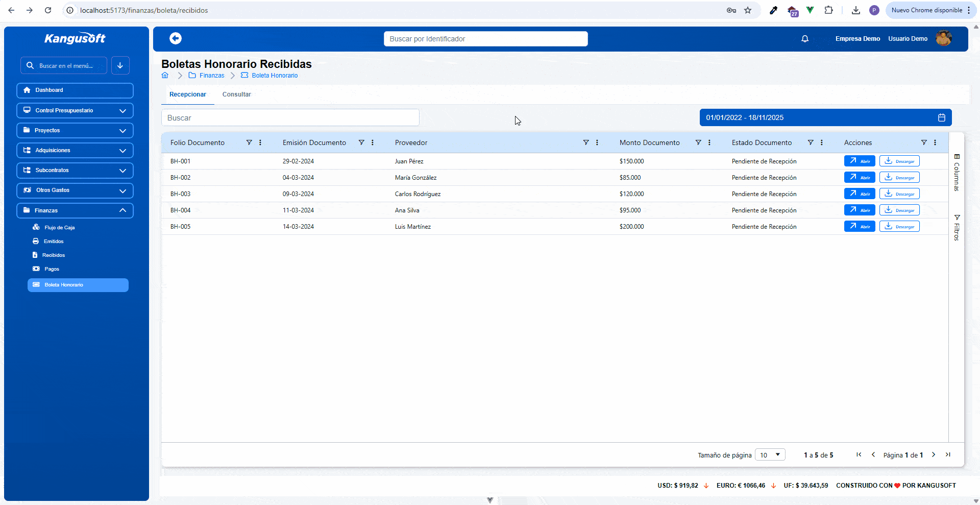Open Dashboard in sidebar

(75, 90)
